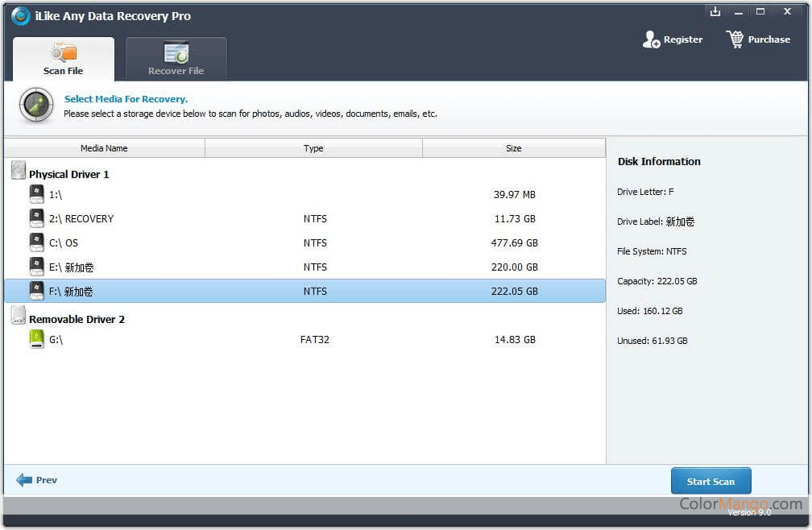Click the Register user icon
Image resolution: width=812 pixels, height=530 pixels.
click(651, 39)
